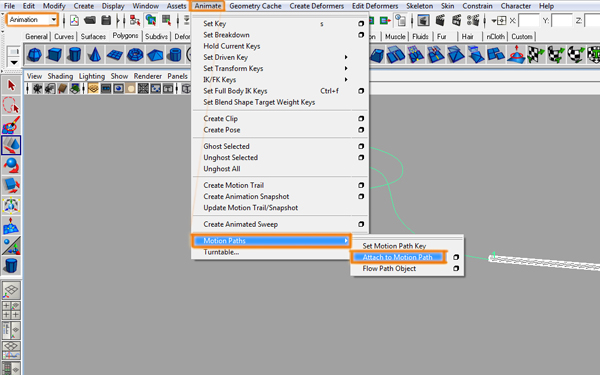
Task: Create a polygon cylinder from shelf
Action: click(75, 55)
